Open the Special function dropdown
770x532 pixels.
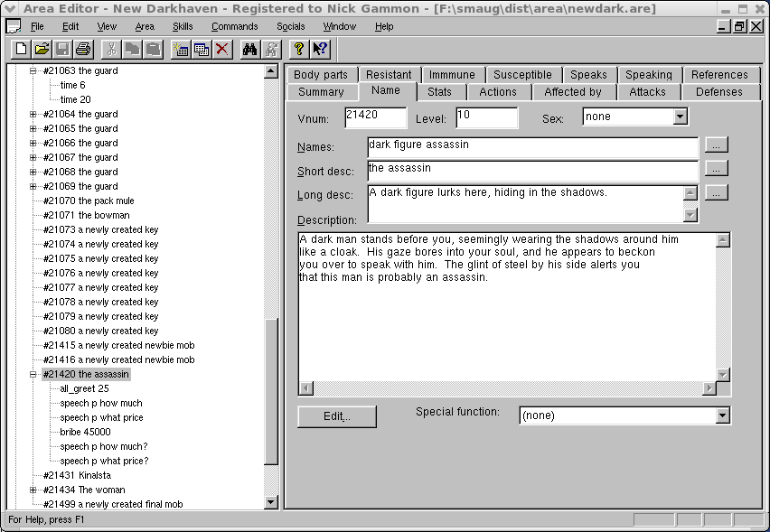click(x=722, y=415)
